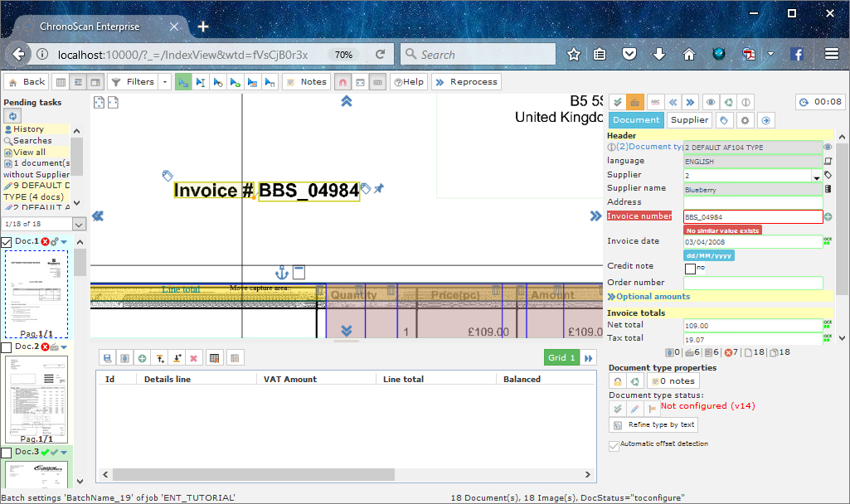The width and height of the screenshot is (850, 504).
Task: Check the Doc.3 checkbox
Action: (7, 453)
